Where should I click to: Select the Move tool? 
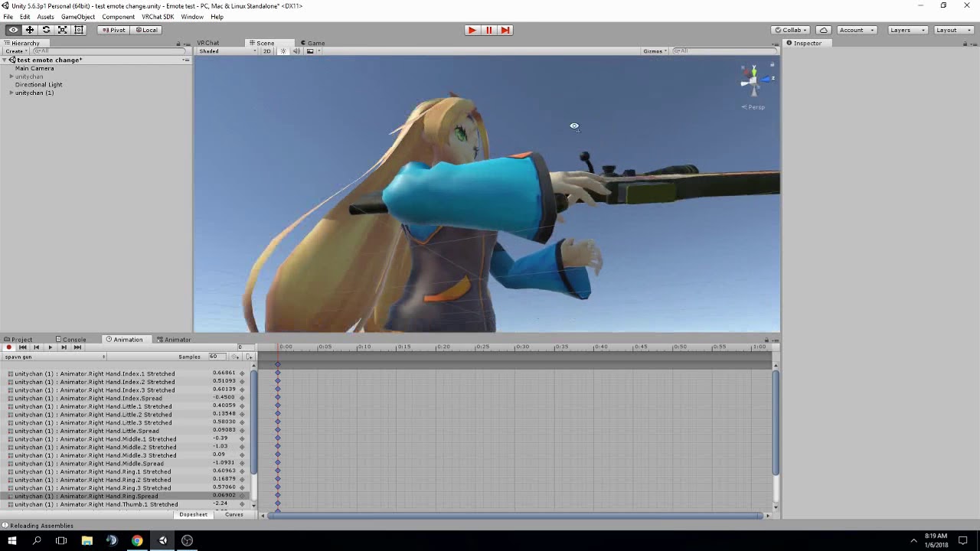point(30,30)
